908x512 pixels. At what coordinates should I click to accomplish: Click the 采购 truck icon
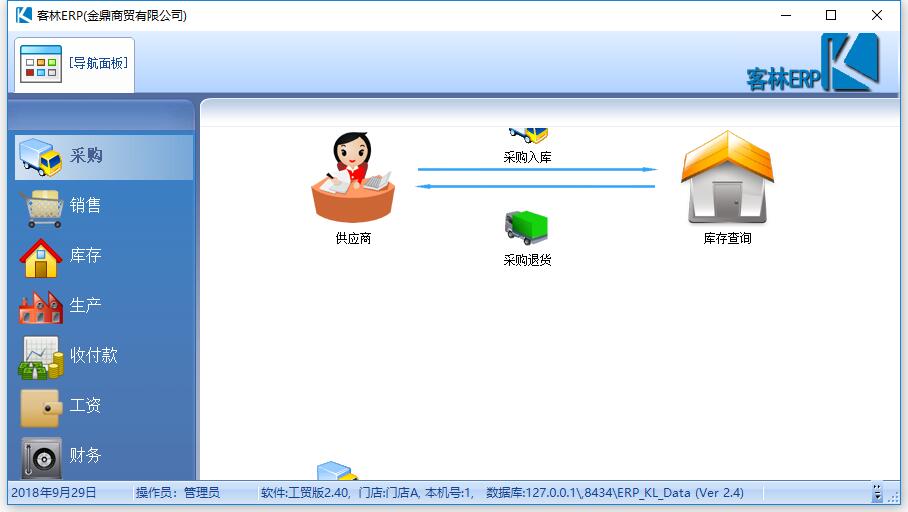click(41, 156)
